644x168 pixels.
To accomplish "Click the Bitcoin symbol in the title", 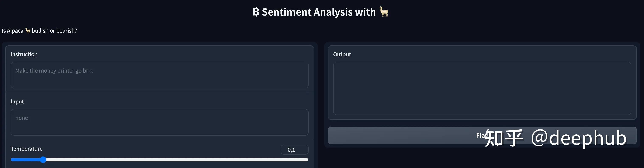I will (256, 12).
